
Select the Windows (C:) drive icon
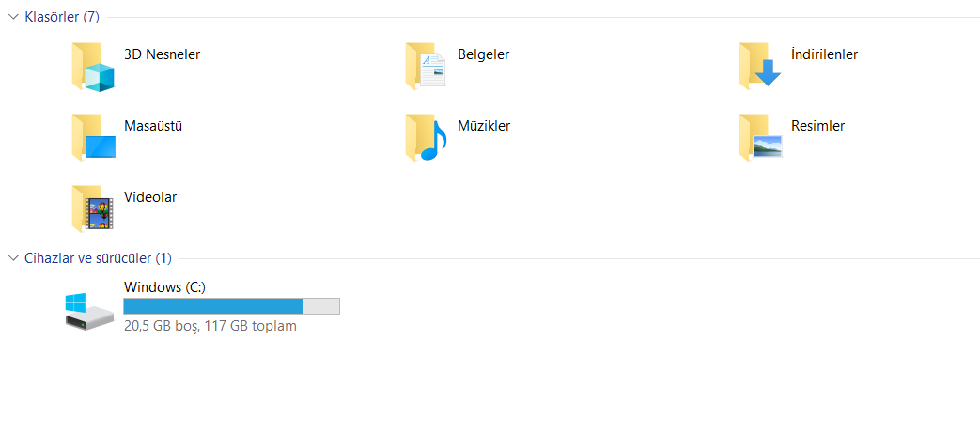(x=89, y=310)
